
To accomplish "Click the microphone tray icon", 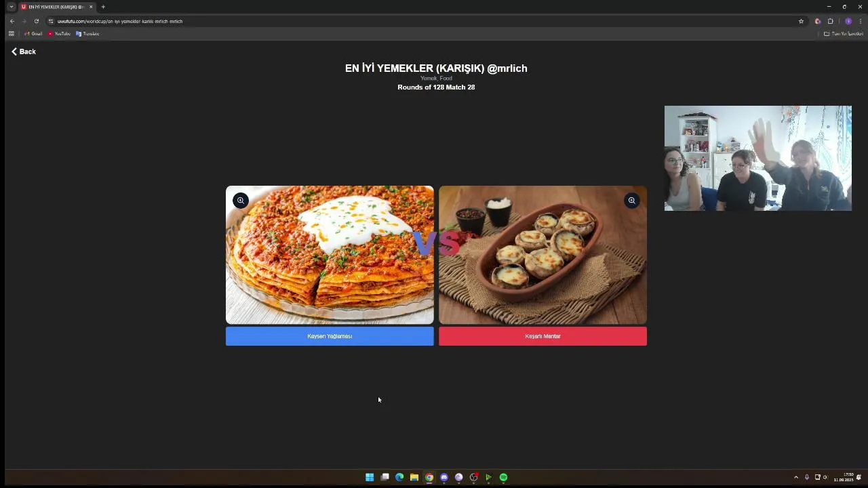I will point(807,477).
